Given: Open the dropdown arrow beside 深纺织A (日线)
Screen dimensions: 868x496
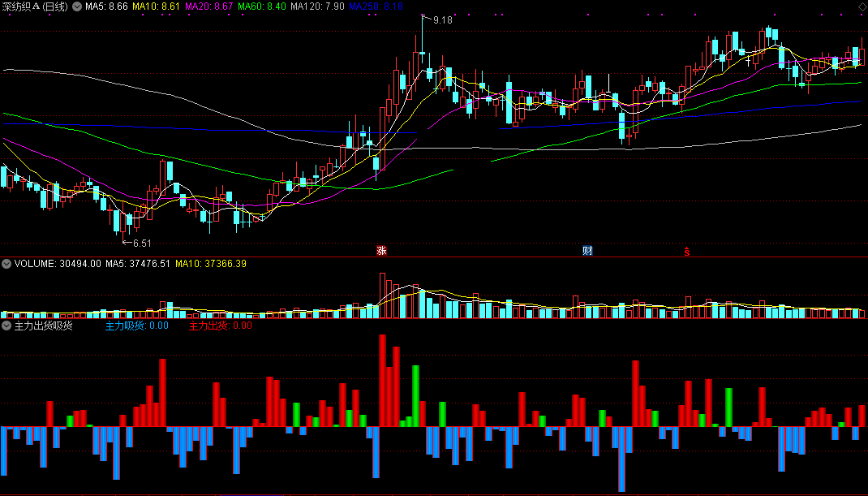Looking at the screenshot, I should click(x=77, y=6).
